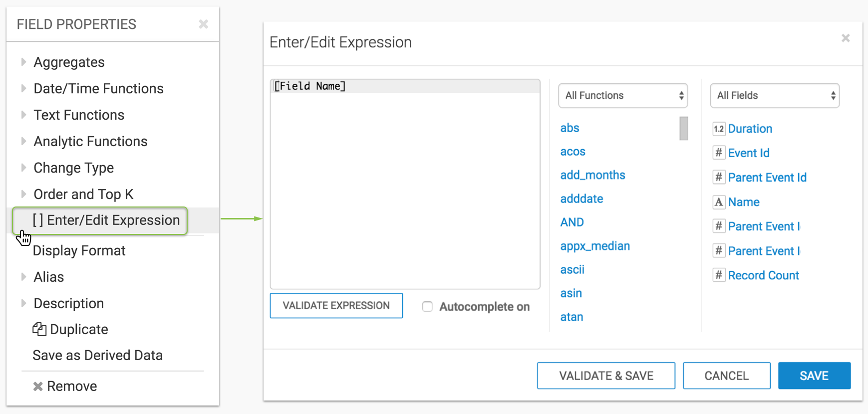Expand the Aggregates section
868x414 pixels.
23,62
